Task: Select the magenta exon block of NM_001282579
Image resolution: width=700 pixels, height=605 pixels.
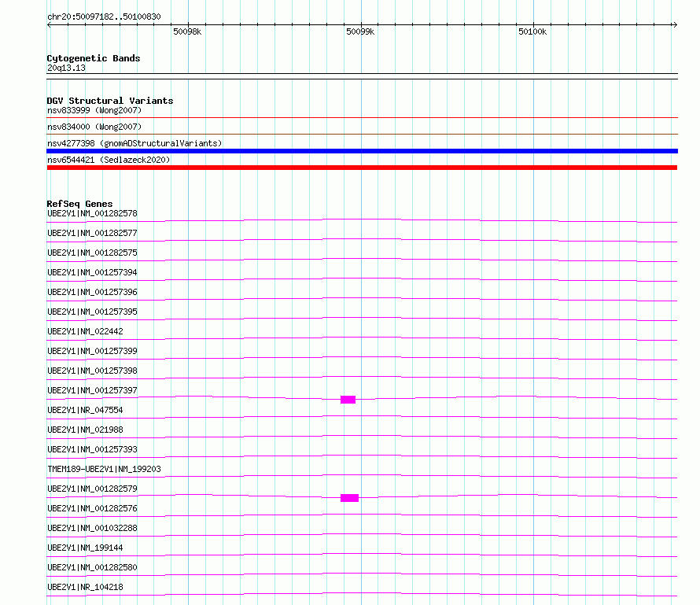Action: point(349,498)
